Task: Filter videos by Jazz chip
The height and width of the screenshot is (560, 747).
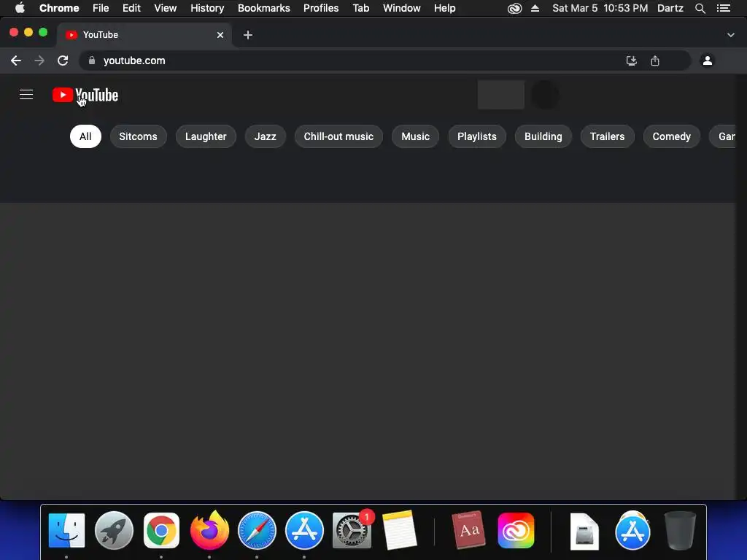Action: pyautogui.click(x=266, y=136)
